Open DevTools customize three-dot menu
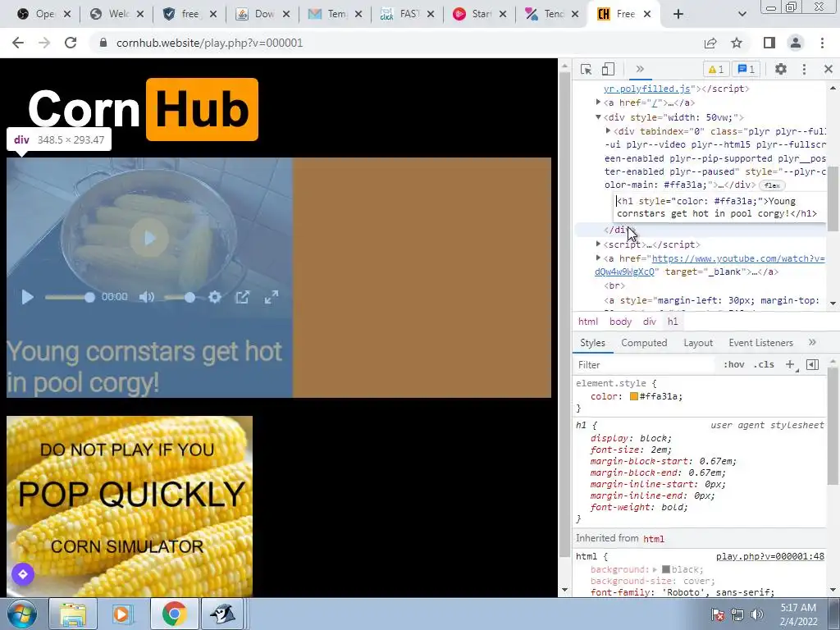The height and width of the screenshot is (630, 840). (804, 69)
